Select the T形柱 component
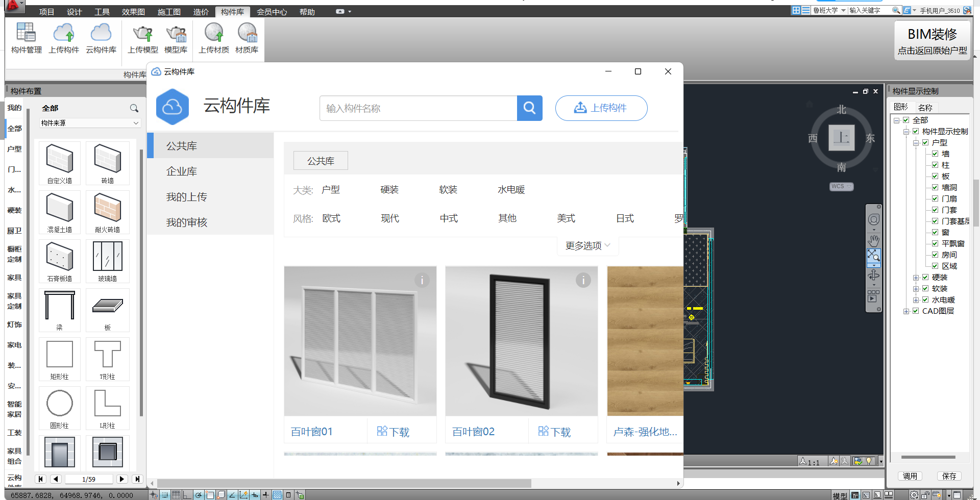The width and height of the screenshot is (980, 500). pos(107,359)
